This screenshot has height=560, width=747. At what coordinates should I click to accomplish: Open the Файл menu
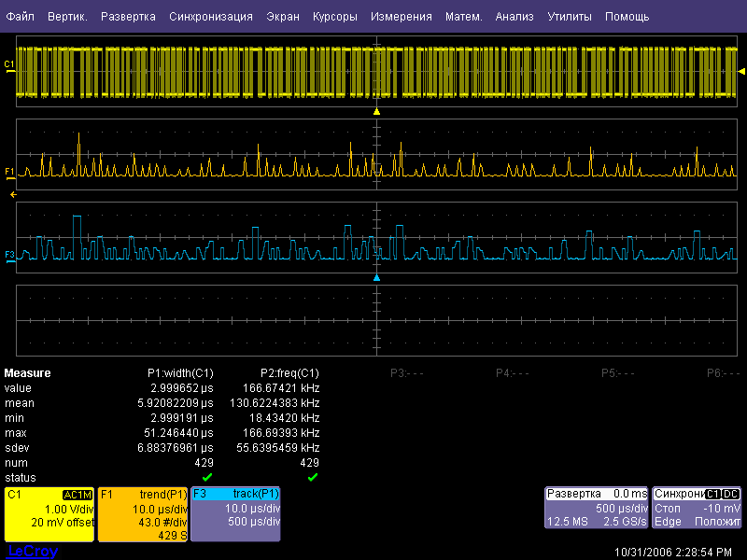click(20, 17)
